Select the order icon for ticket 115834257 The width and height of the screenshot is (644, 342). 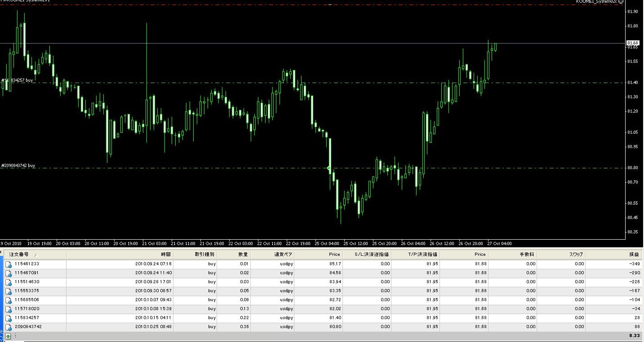(x=8, y=318)
